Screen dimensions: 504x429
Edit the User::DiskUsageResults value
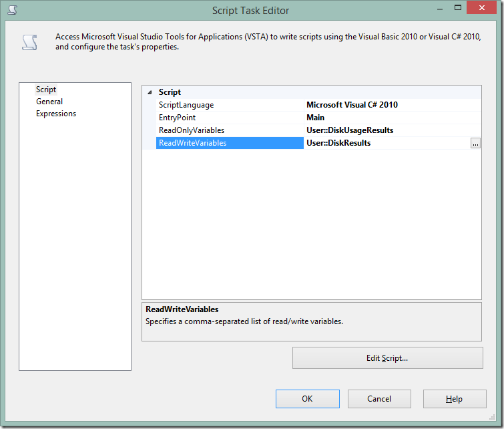(350, 130)
